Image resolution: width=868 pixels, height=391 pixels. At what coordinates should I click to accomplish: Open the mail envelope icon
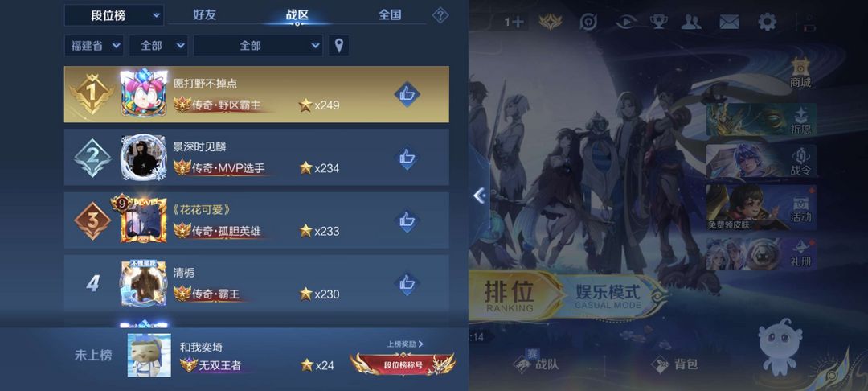tap(729, 23)
